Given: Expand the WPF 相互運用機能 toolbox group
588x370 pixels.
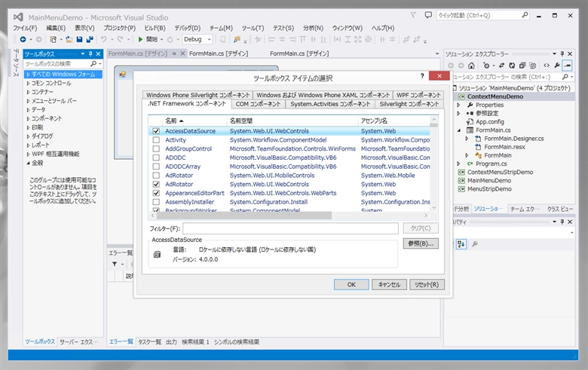Looking at the screenshot, I should [x=28, y=154].
